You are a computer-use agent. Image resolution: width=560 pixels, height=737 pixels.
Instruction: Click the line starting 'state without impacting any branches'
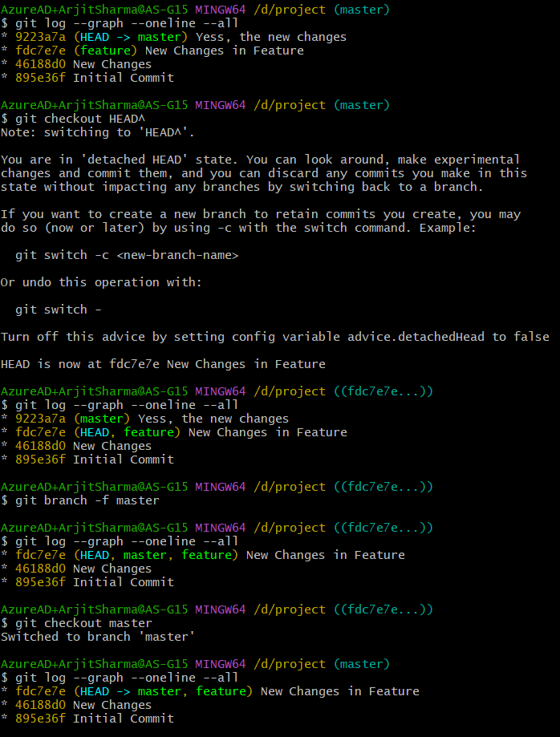click(x=242, y=187)
